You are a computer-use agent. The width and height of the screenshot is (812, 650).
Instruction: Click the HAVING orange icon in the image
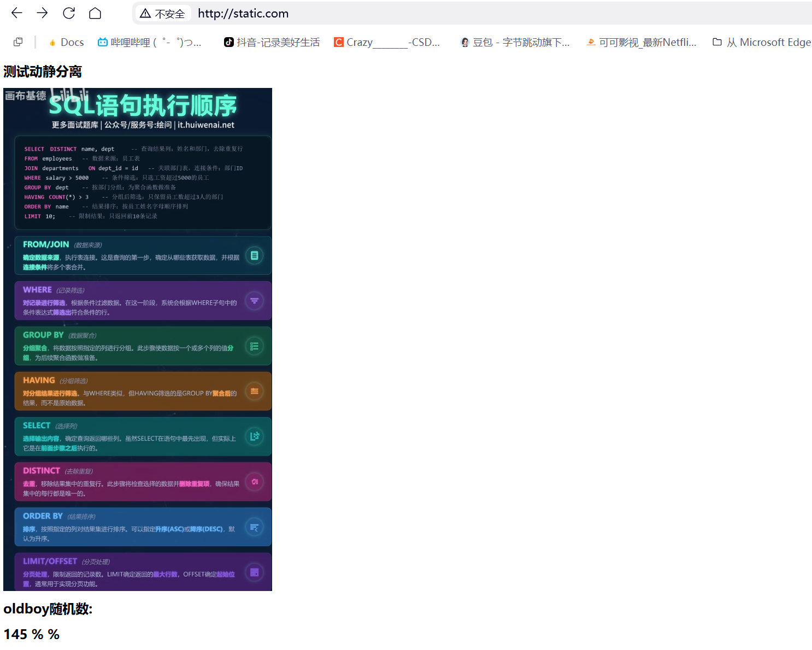coord(254,391)
